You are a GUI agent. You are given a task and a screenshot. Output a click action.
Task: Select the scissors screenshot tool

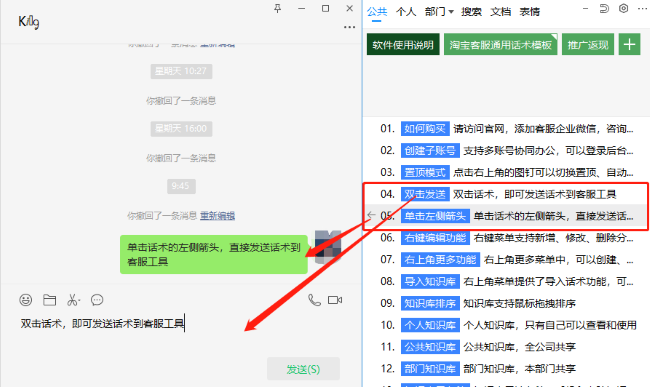(73, 300)
